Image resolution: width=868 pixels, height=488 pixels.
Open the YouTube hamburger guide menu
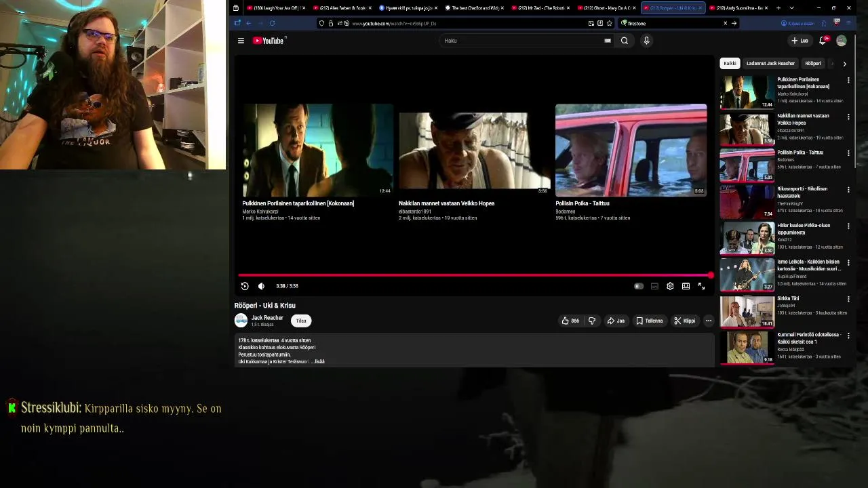241,41
